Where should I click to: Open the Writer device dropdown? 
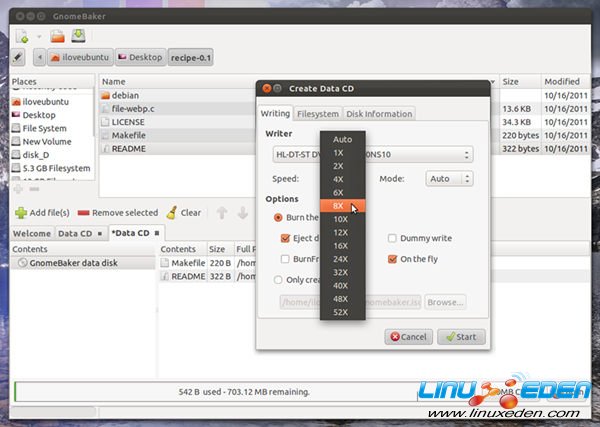372,154
